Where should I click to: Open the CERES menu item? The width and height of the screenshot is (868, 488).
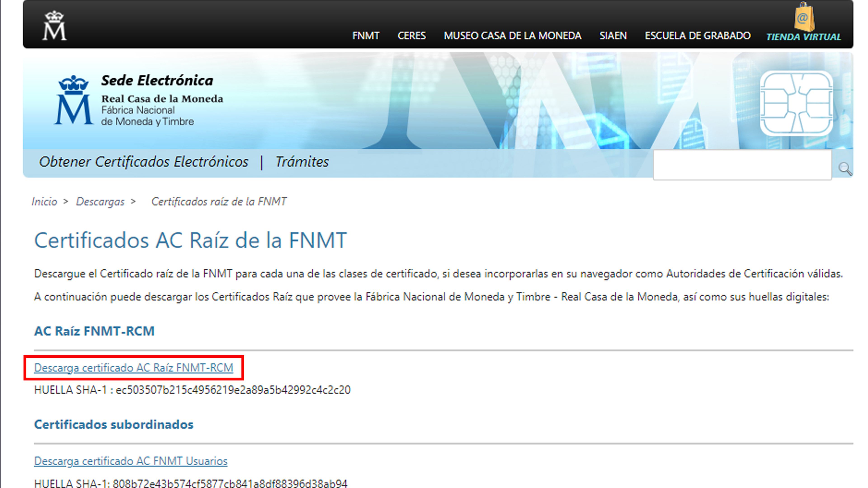coord(411,36)
